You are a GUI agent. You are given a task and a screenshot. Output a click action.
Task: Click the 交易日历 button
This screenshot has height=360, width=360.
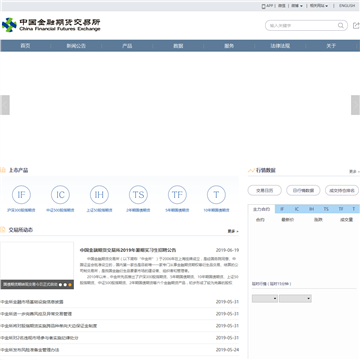tap(264, 190)
